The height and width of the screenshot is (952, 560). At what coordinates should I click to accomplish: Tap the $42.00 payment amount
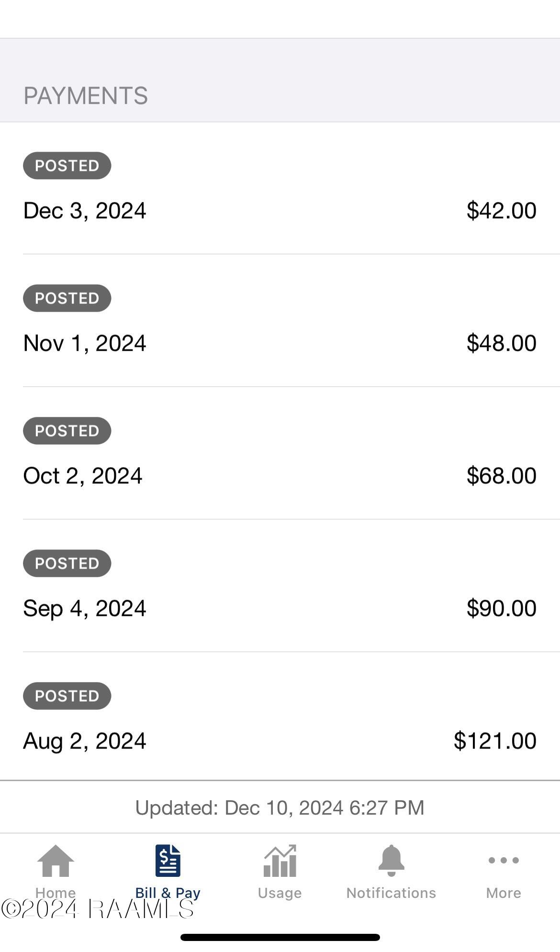pyautogui.click(x=501, y=211)
